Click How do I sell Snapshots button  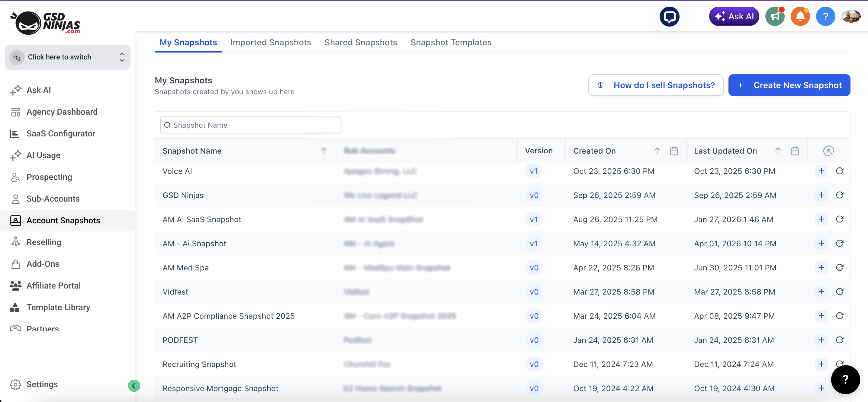click(656, 85)
